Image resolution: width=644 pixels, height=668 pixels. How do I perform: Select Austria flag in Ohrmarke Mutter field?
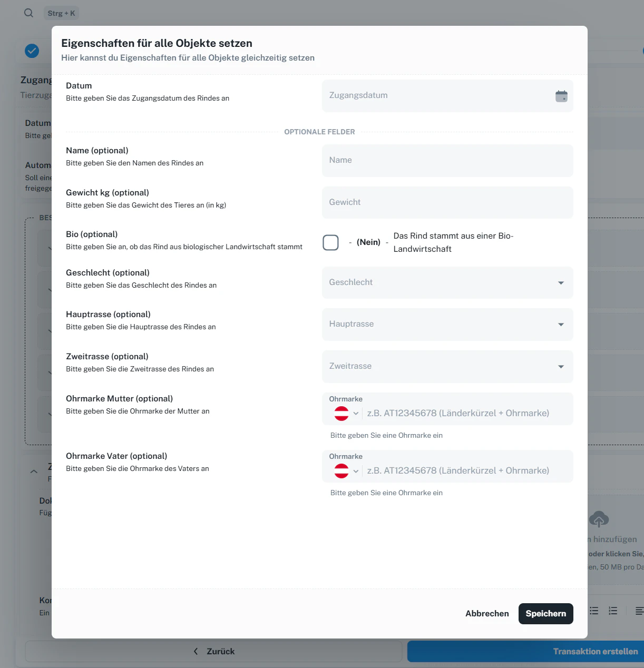341,414
